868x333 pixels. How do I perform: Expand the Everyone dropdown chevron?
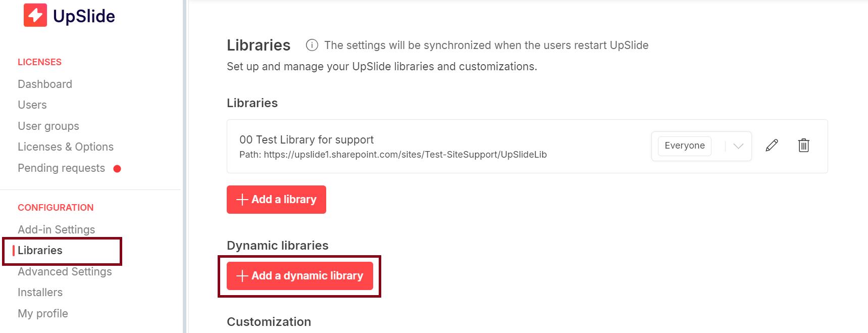(x=738, y=146)
